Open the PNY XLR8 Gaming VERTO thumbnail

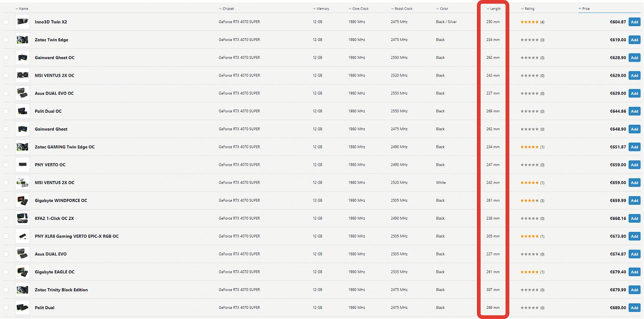23,236
